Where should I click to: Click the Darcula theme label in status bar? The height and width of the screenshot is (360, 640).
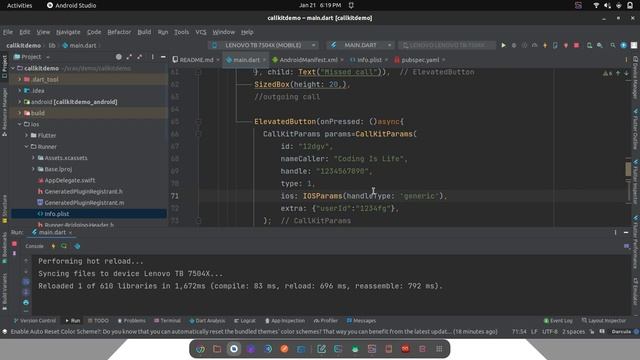click(621, 332)
